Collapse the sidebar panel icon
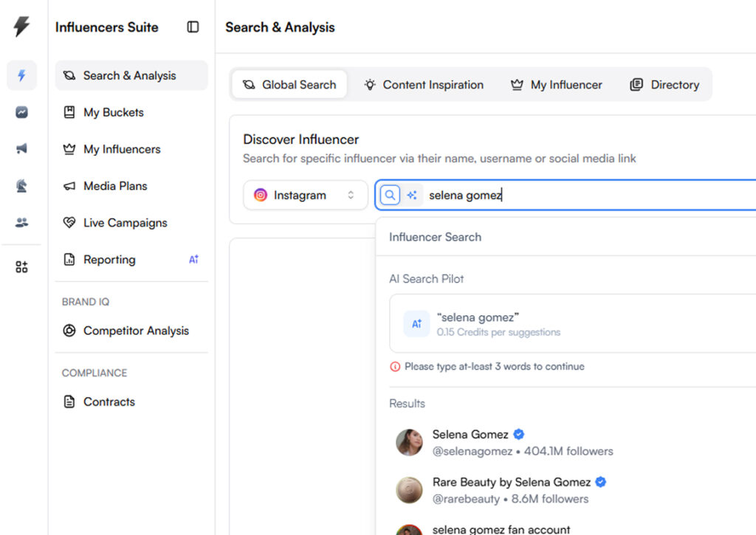This screenshot has width=756, height=535. tap(193, 27)
